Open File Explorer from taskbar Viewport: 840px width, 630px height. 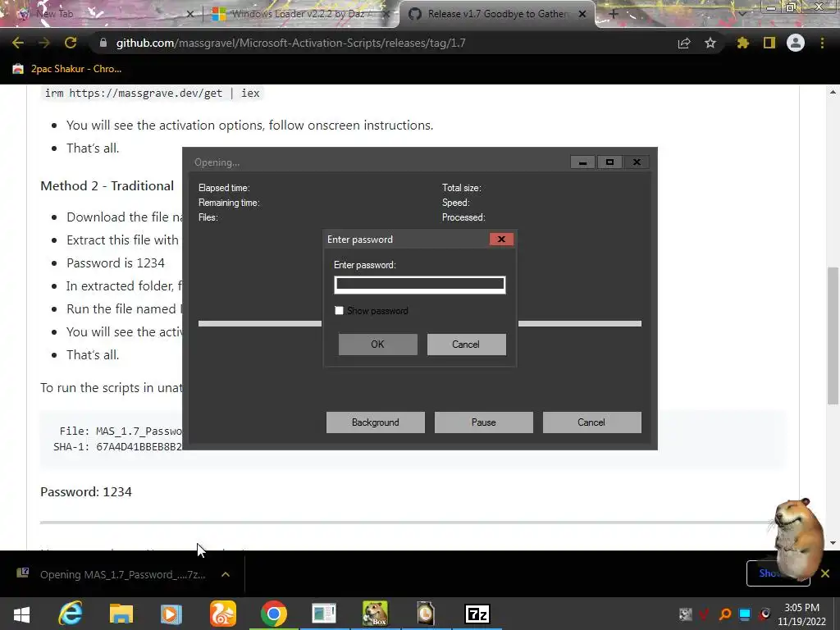pyautogui.click(x=121, y=614)
